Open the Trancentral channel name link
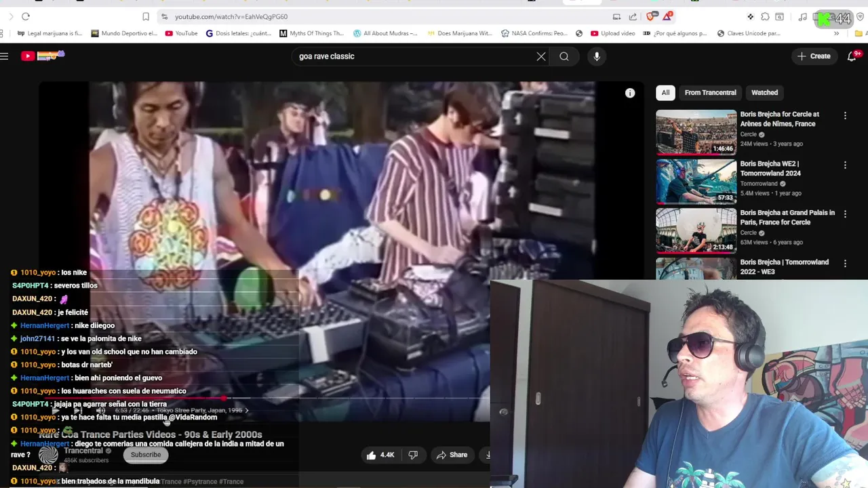Image resolution: width=868 pixels, height=488 pixels. point(83,451)
